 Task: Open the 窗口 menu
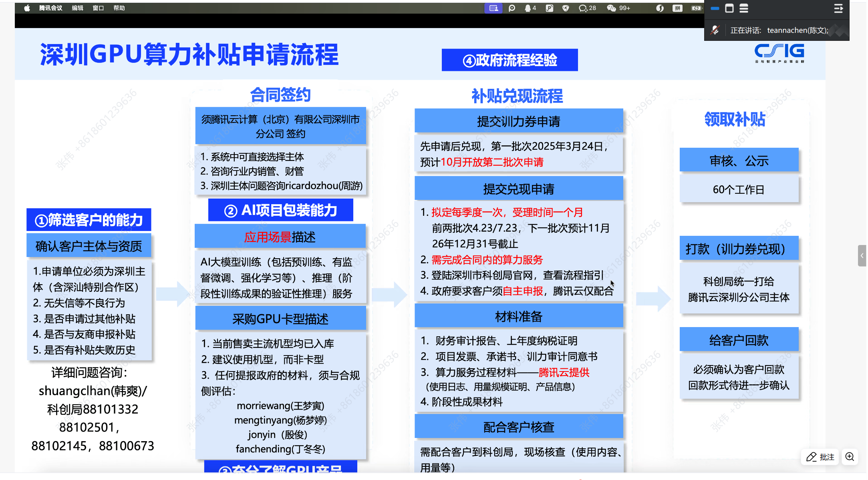tap(98, 8)
